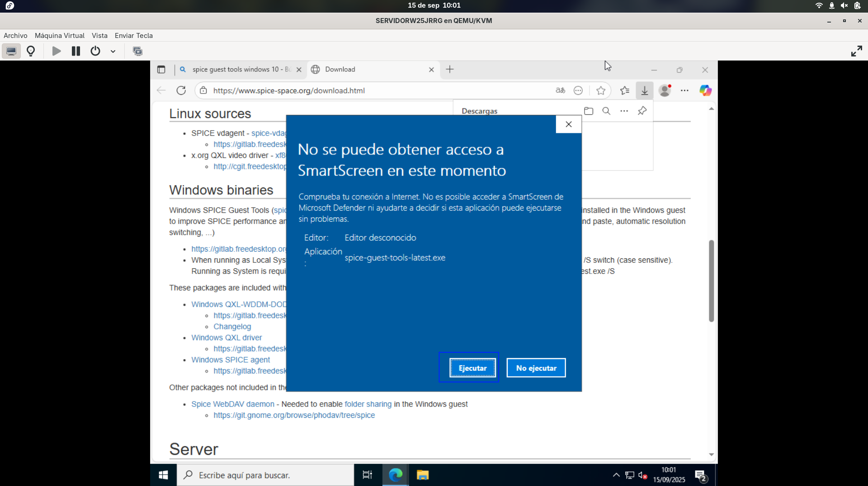Close the spice guest tools tab

coord(299,70)
